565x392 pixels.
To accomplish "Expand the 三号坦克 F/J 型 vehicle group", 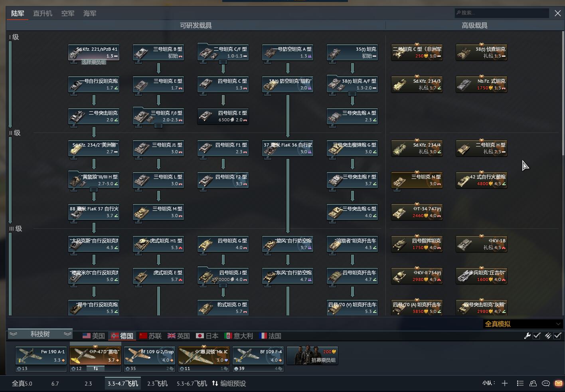I will [x=158, y=126].
